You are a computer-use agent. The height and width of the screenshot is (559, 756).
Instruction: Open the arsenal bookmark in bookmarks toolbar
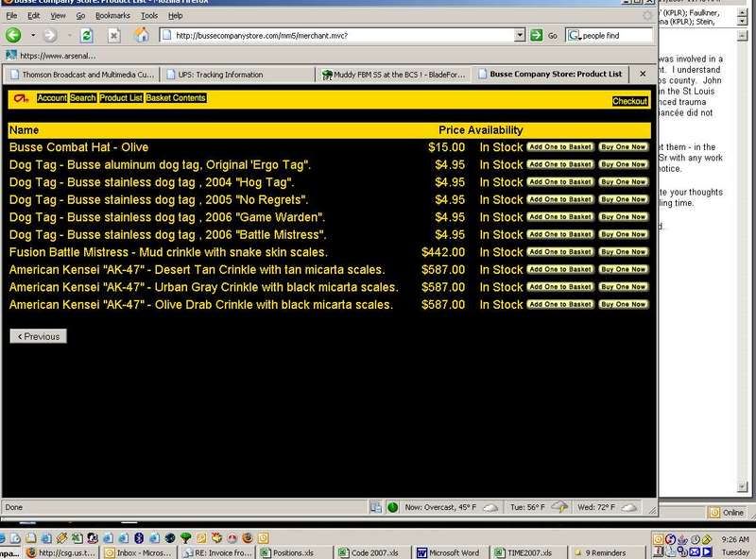pos(51,56)
